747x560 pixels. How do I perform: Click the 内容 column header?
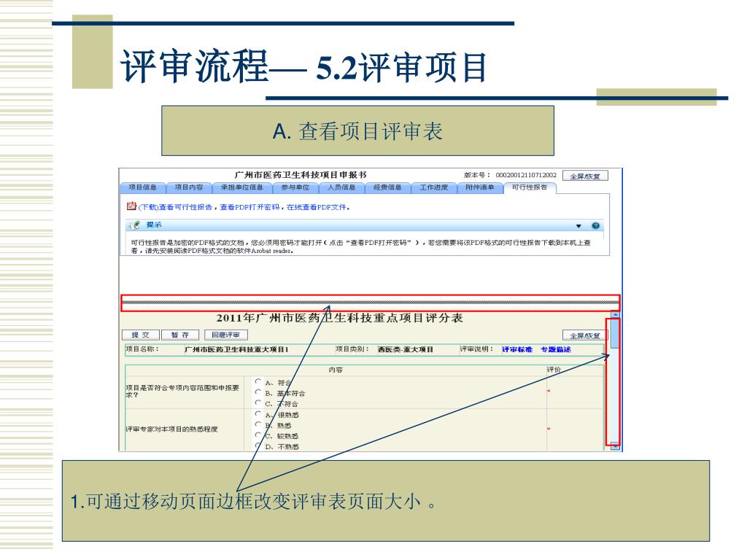(x=336, y=370)
